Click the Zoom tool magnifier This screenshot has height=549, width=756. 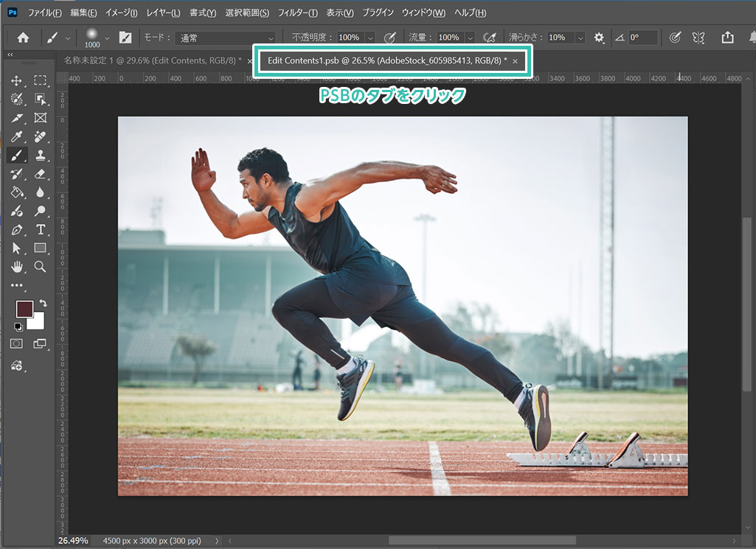[x=40, y=267]
